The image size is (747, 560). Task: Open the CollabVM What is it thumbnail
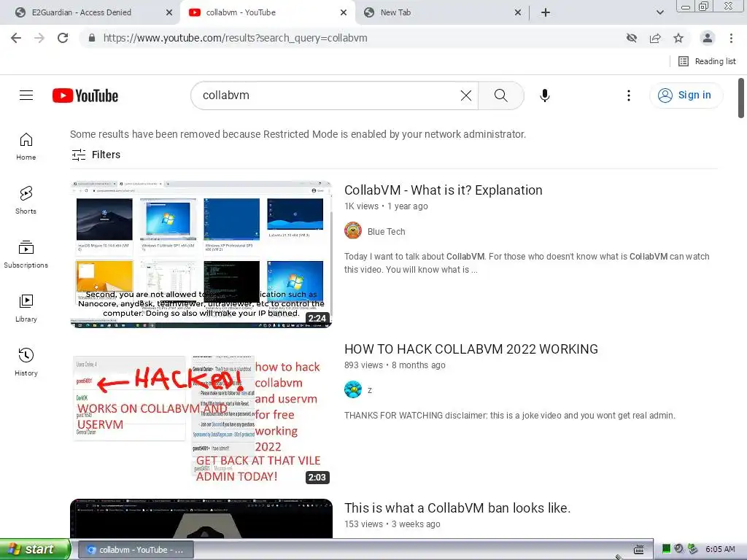point(201,254)
